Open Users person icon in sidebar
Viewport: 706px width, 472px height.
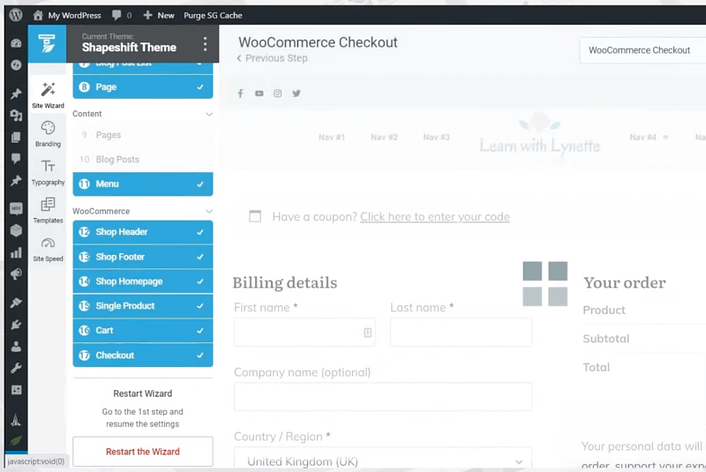pos(16,346)
